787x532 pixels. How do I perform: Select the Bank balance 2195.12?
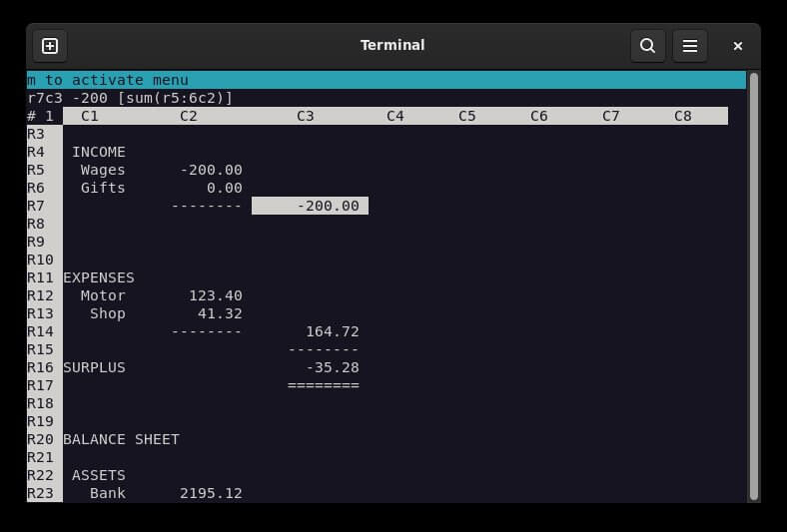[x=211, y=493]
